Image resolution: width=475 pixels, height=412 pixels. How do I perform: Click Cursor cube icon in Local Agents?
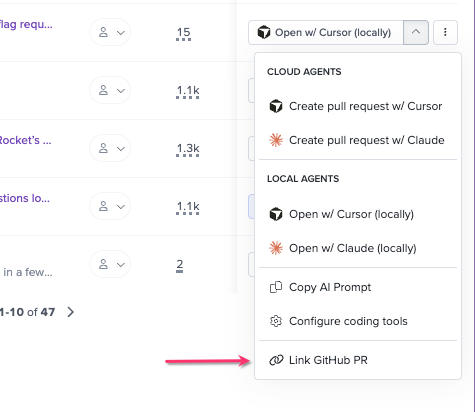(276, 214)
